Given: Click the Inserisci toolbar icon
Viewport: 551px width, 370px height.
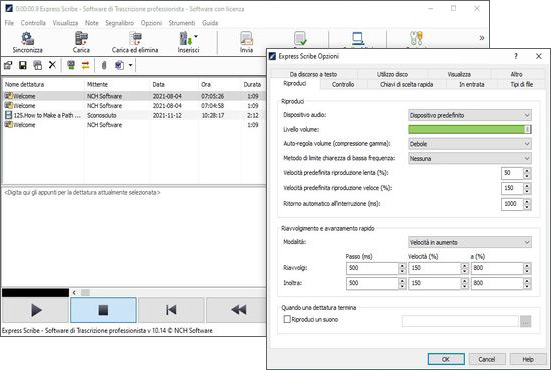Looking at the screenshot, I should coord(186,43).
